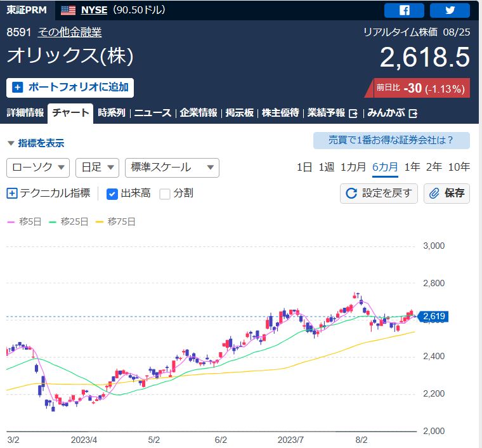The image size is (482, 448).
Task: Click the 2023/4 date axis label
Action: [x=84, y=440]
